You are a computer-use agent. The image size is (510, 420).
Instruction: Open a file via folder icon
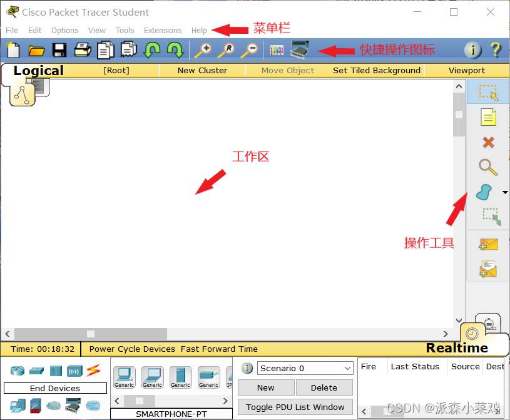click(x=36, y=51)
